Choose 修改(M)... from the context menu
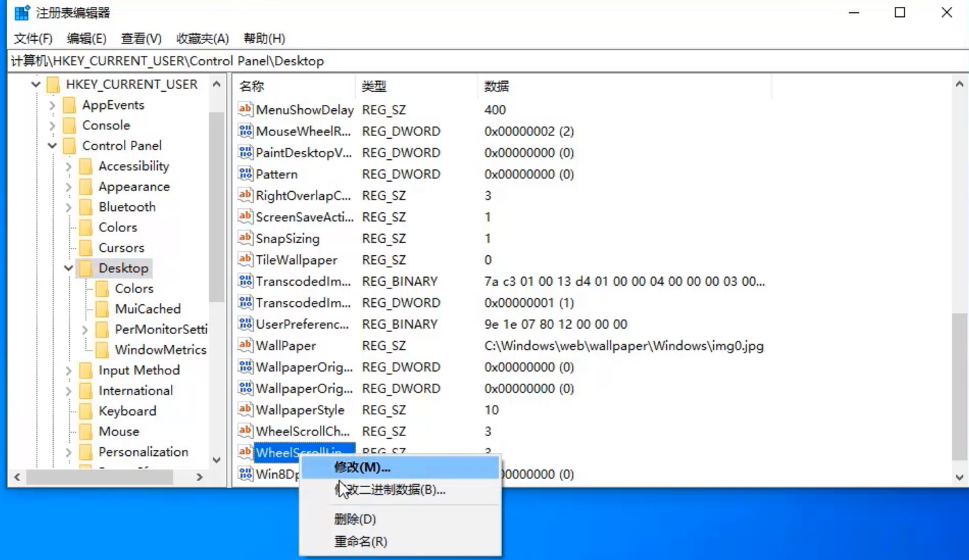 coord(362,467)
